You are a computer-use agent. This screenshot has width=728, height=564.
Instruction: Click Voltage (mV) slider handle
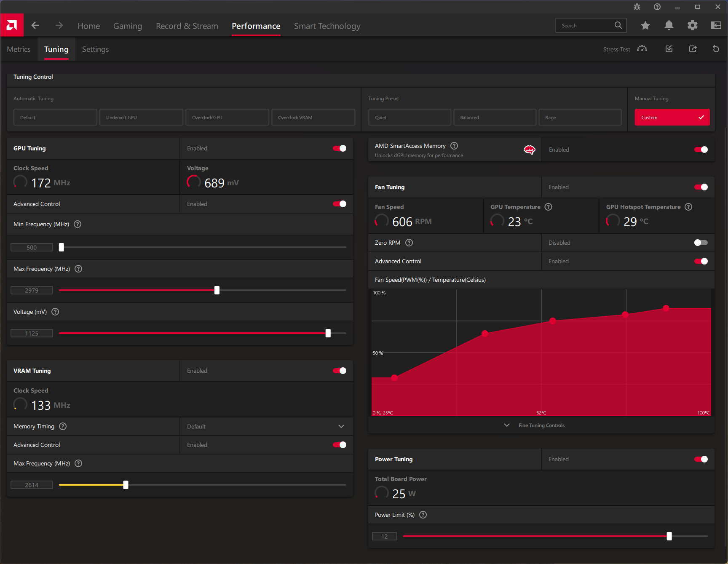pos(328,333)
